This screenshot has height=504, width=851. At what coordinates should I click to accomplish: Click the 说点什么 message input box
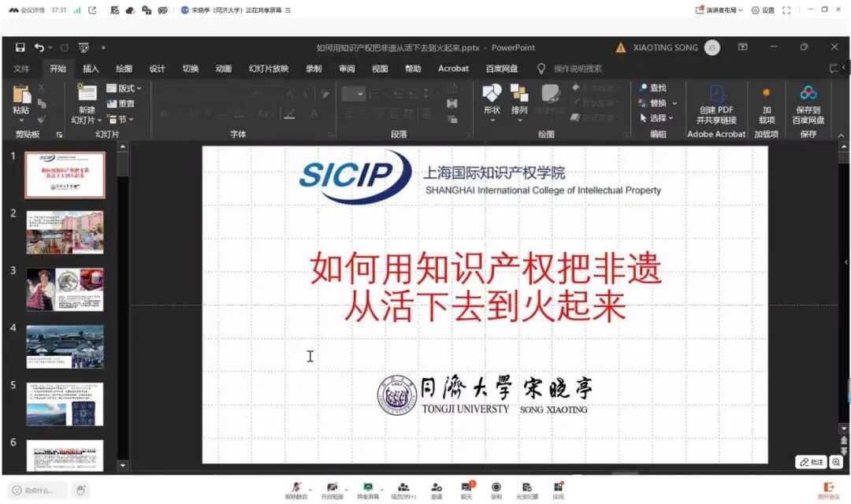tap(38, 491)
